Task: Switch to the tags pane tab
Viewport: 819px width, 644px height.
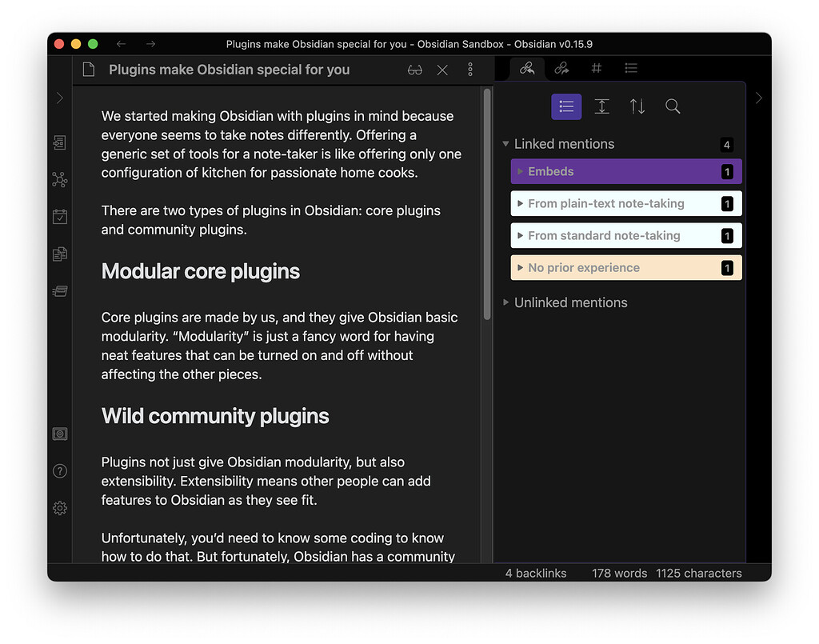Action: coord(596,69)
